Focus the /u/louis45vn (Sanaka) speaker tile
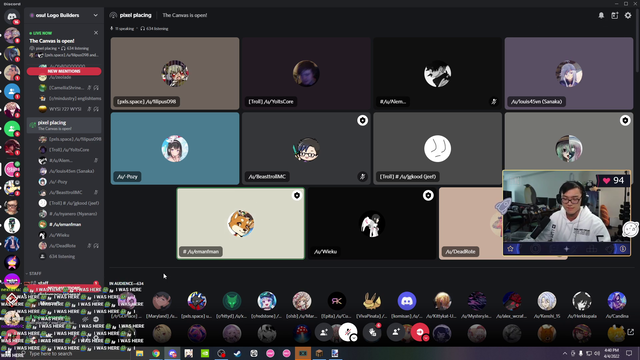Screen dimensions: 640x360 (569, 73)
